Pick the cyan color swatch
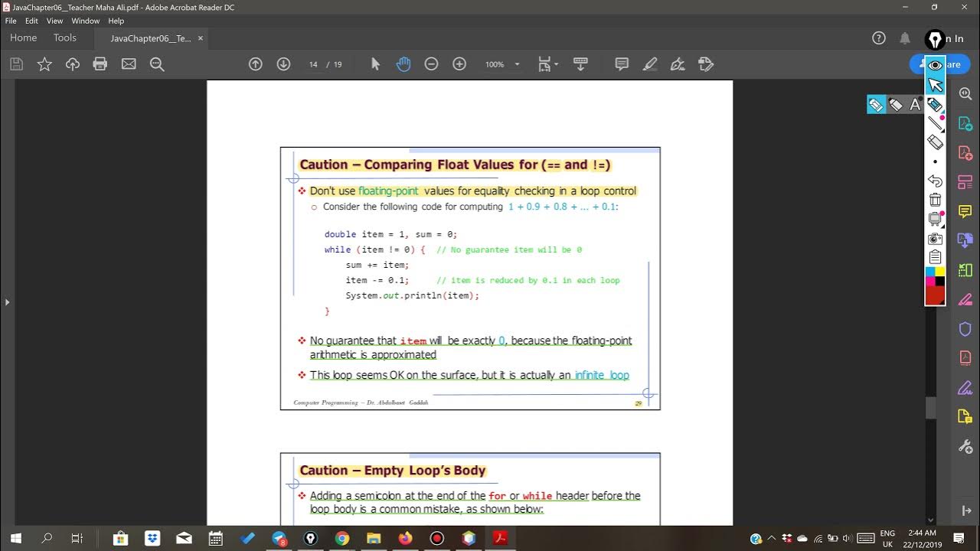 coord(930,272)
